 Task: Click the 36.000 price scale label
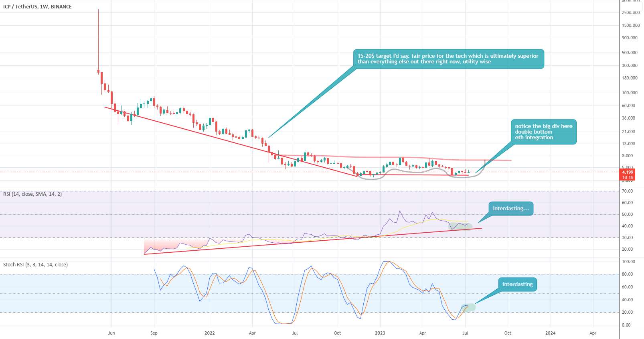(628, 118)
